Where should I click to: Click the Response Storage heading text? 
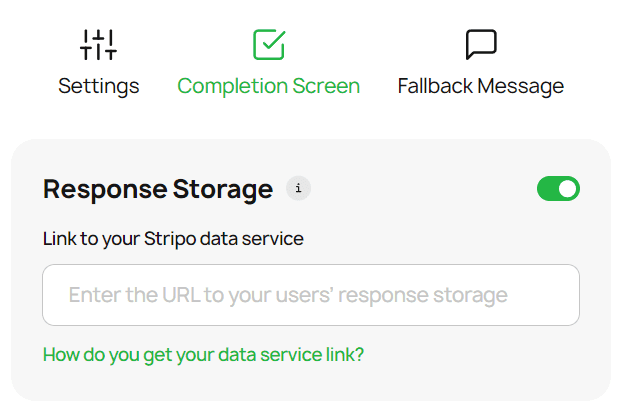[158, 189]
